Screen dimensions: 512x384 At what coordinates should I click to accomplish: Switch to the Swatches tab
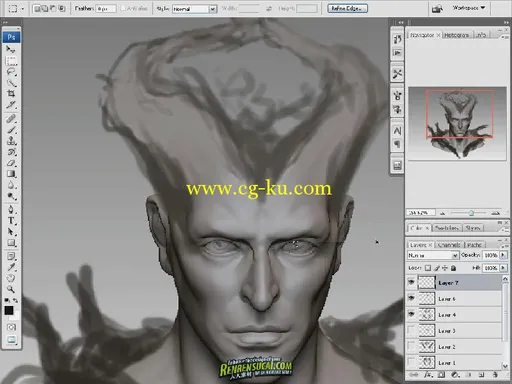[447, 228]
